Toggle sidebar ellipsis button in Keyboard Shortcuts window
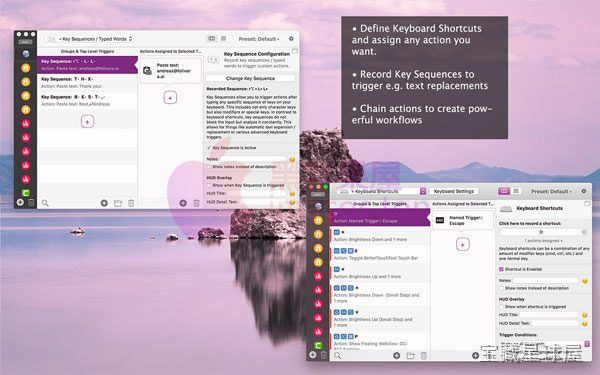The width and height of the screenshot is (600, 375). pos(318,194)
